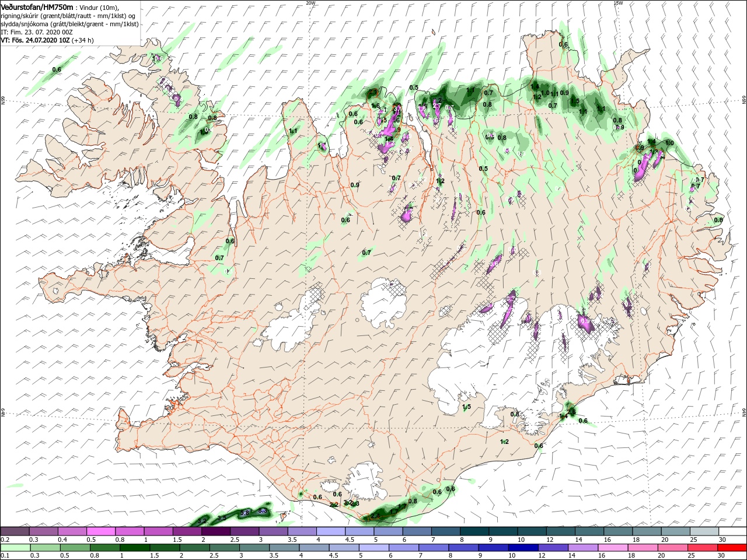747x560 pixels.
Task: Select the 'VT: Fös. 24.07.2020 10Z' valid time
Action: [x=36, y=40]
